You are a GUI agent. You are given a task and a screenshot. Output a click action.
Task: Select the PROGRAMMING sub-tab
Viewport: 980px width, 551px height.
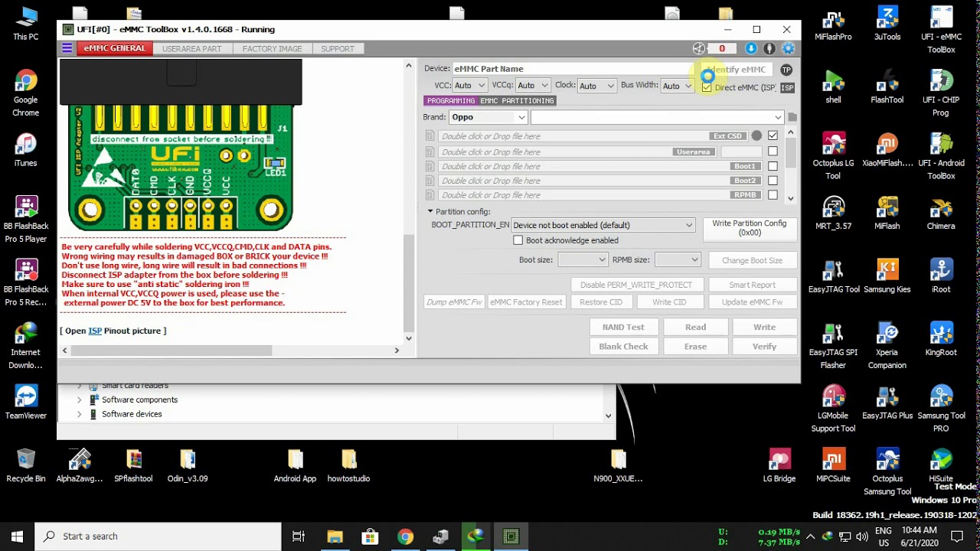coord(451,101)
